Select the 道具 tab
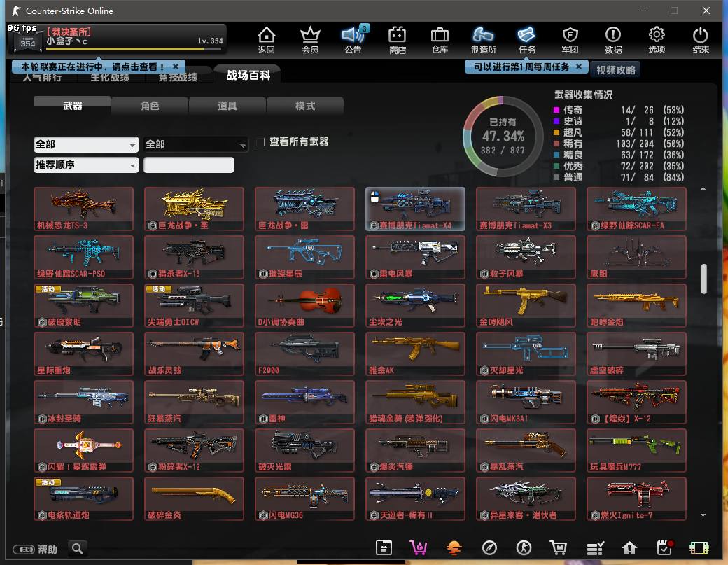The width and height of the screenshot is (728, 565). coord(227,106)
